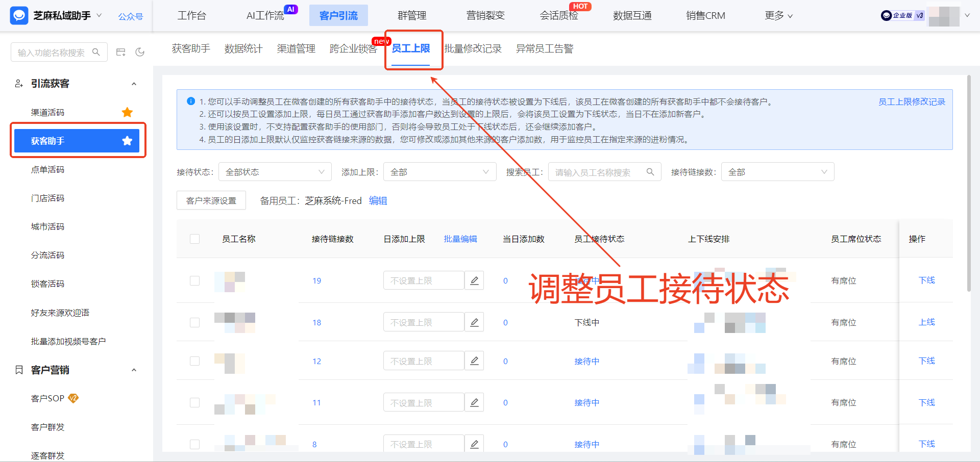The height and width of the screenshot is (462, 980).
Task: Click the blue info icon in the notice box
Action: [x=191, y=101]
